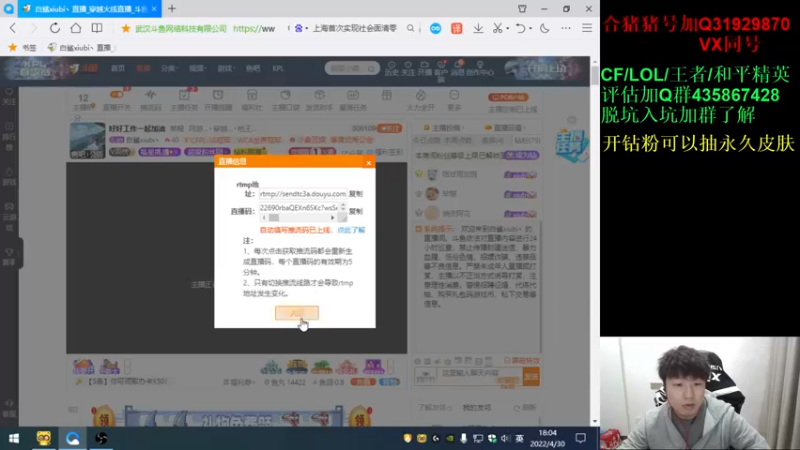
Task: Click the red translate extension icon
Action: coord(456,29)
